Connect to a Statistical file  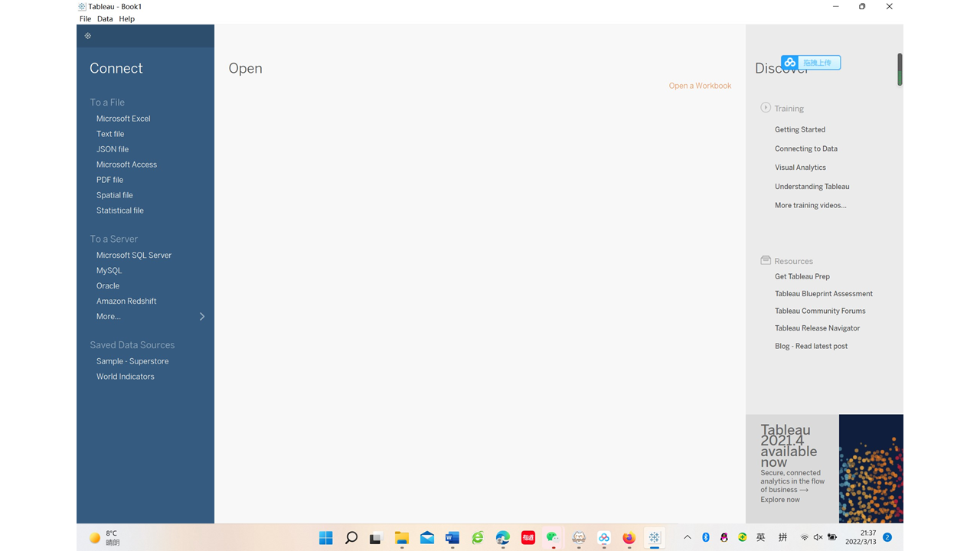pos(120,210)
